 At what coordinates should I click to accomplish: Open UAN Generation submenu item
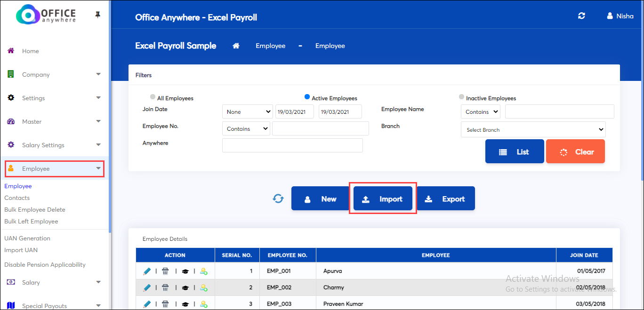pos(27,238)
